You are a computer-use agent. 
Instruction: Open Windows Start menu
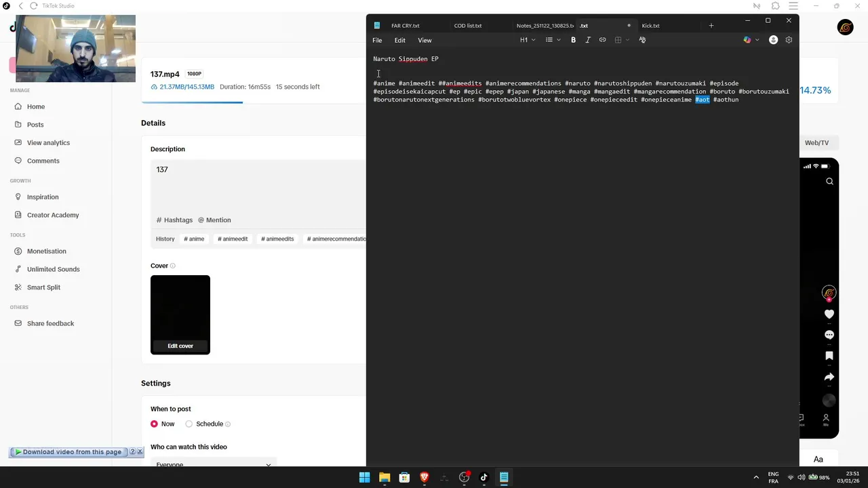[x=364, y=477]
